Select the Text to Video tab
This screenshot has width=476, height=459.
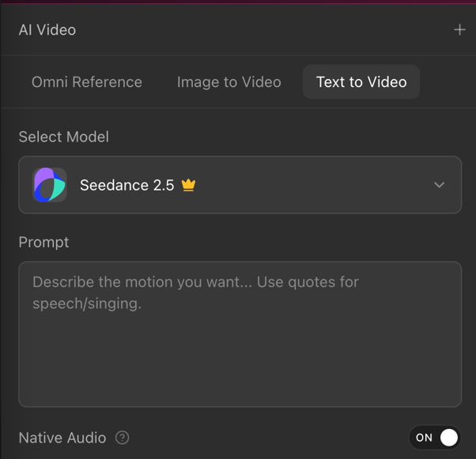pyautogui.click(x=361, y=82)
